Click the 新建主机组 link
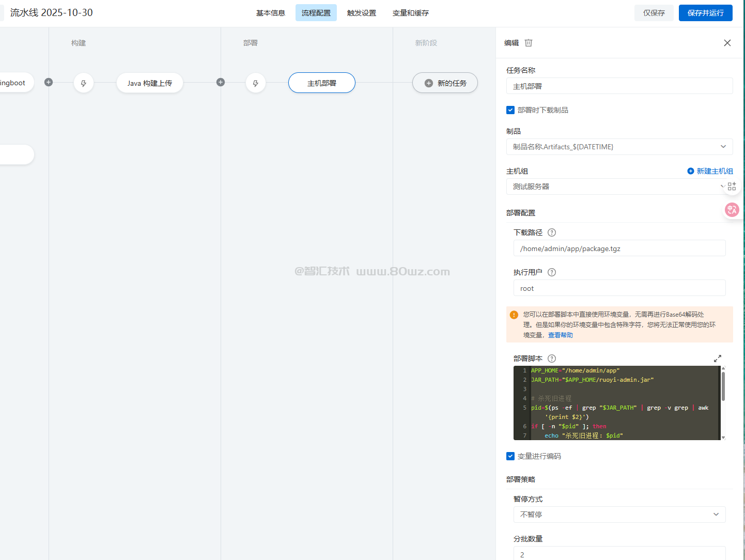The image size is (745, 560). click(710, 171)
